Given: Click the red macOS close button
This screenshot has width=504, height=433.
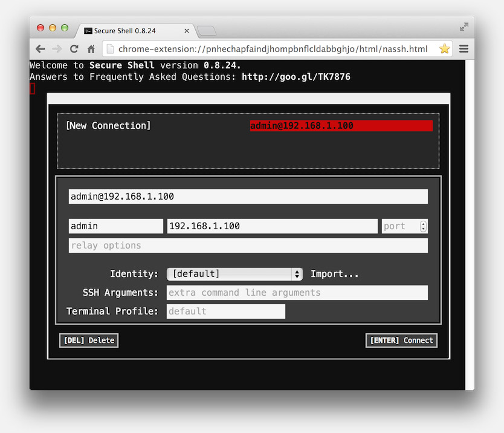Looking at the screenshot, I should pyautogui.click(x=40, y=28).
